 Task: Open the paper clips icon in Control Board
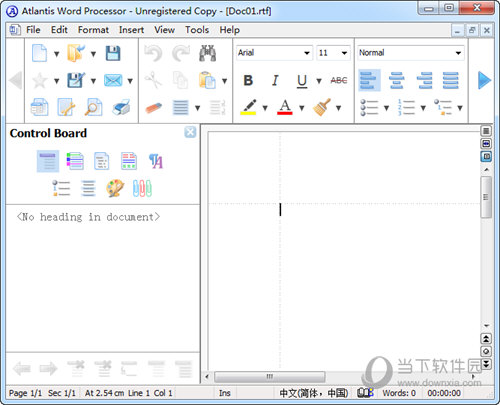[x=142, y=189]
